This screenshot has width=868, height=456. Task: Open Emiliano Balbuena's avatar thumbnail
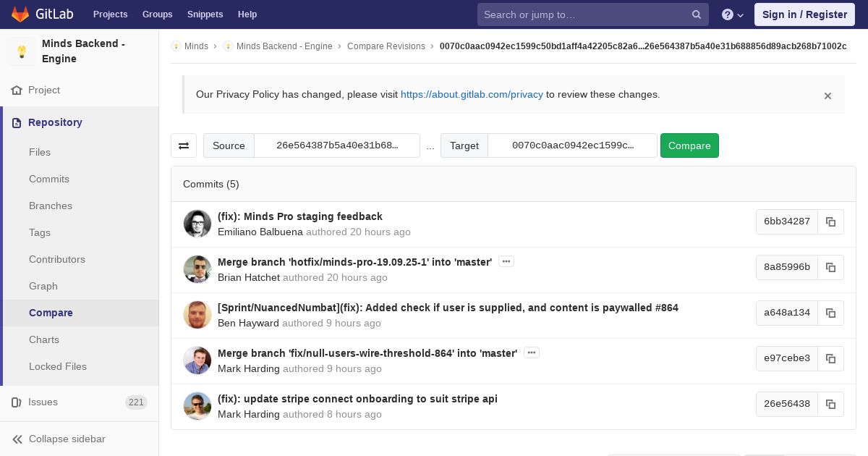click(x=197, y=224)
